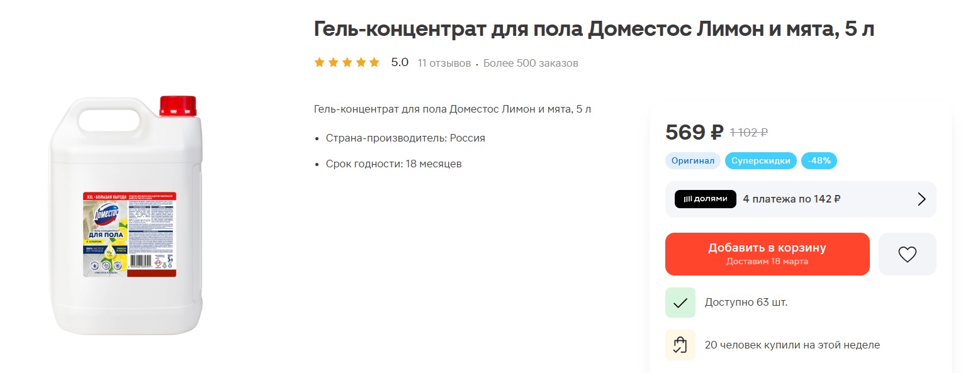The image size is (980, 373).
Task: Click the Оригинал badge
Action: click(x=692, y=160)
